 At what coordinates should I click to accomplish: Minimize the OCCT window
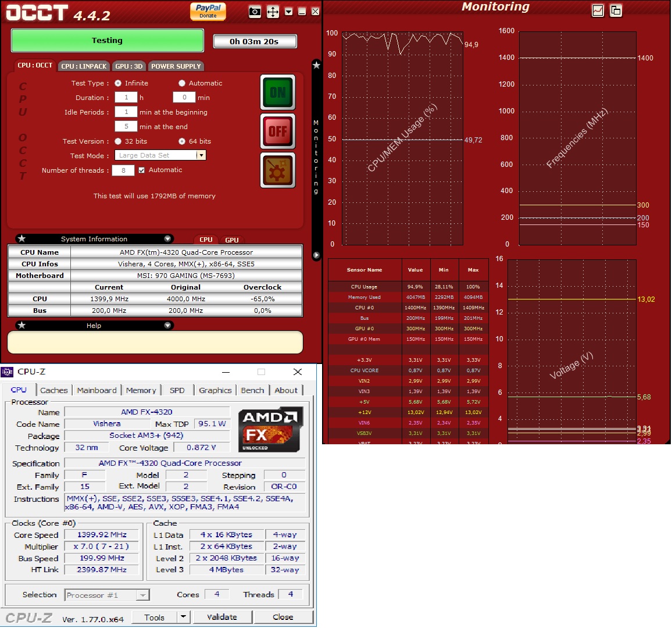click(302, 12)
